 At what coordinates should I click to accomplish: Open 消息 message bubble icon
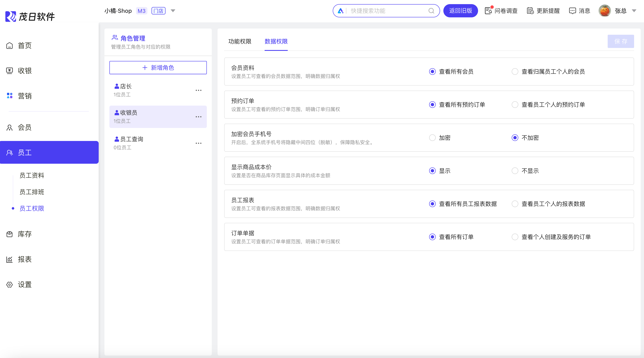pos(572,11)
